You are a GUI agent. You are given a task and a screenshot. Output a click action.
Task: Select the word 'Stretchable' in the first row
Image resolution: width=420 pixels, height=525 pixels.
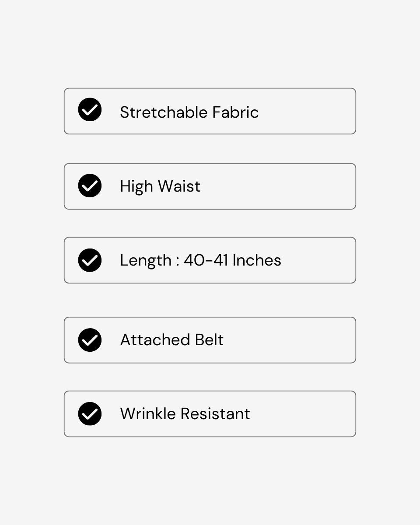pyautogui.click(x=164, y=112)
